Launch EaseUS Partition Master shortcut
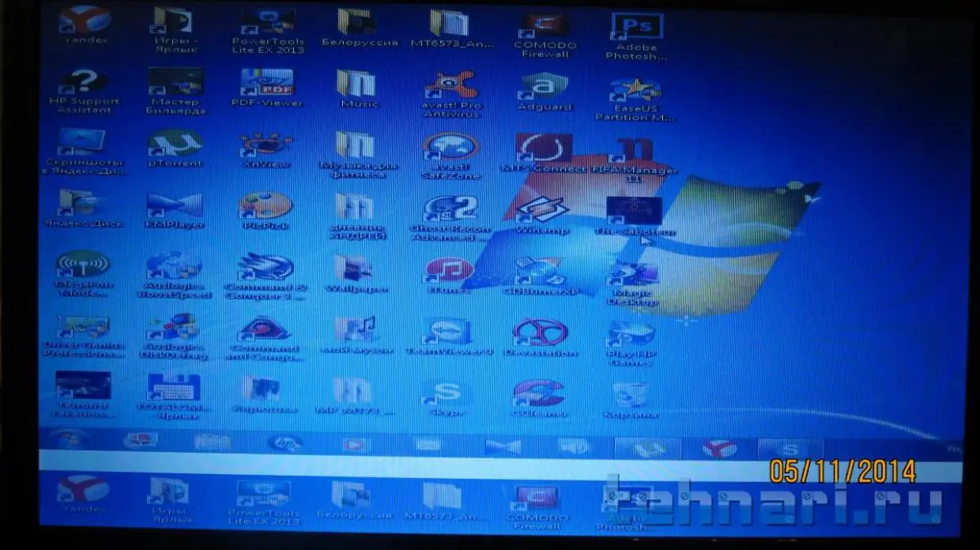The image size is (980, 550). [x=635, y=100]
